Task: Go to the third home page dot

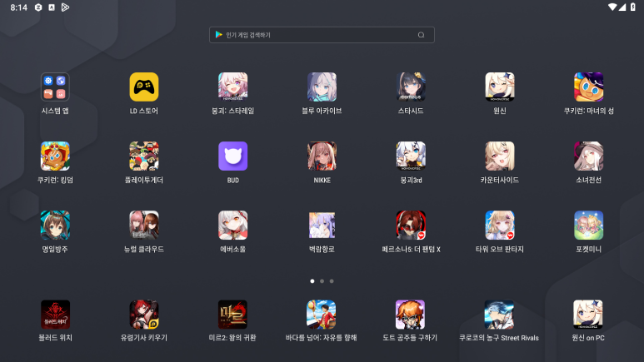Action: coord(332,281)
